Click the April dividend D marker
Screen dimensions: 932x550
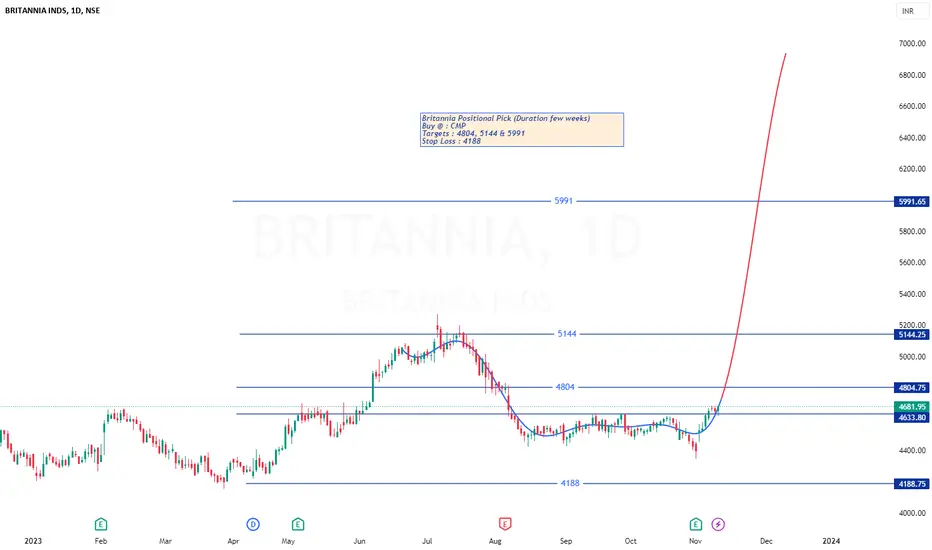coord(253,524)
